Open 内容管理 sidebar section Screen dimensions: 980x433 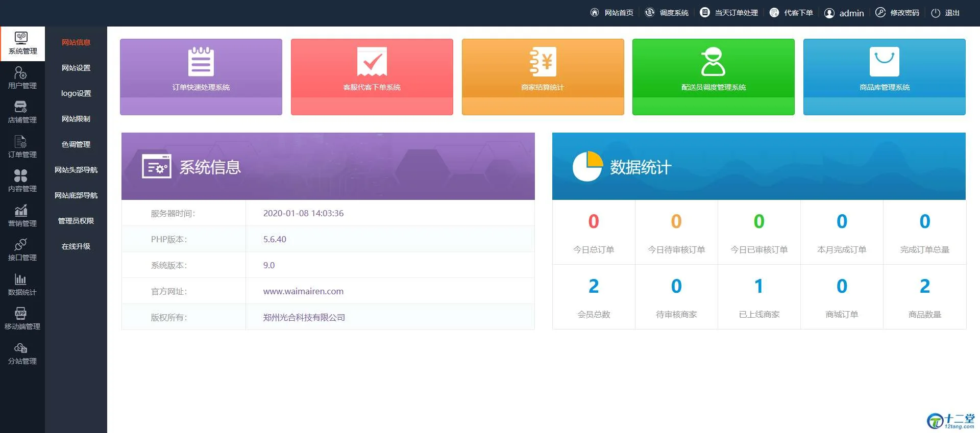[22, 181]
